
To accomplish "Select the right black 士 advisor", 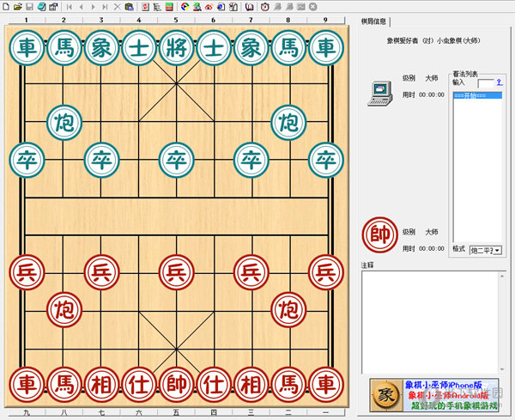I will pos(214,48).
